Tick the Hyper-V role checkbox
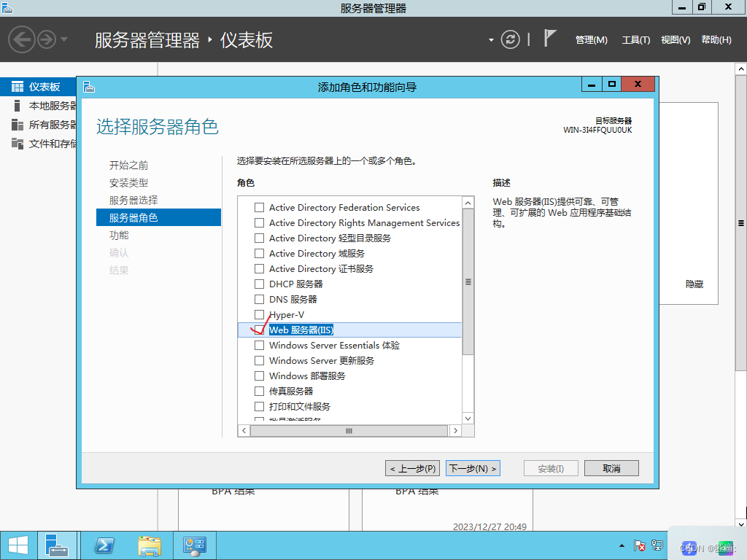Screen dimensions: 747x560 coord(259,315)
